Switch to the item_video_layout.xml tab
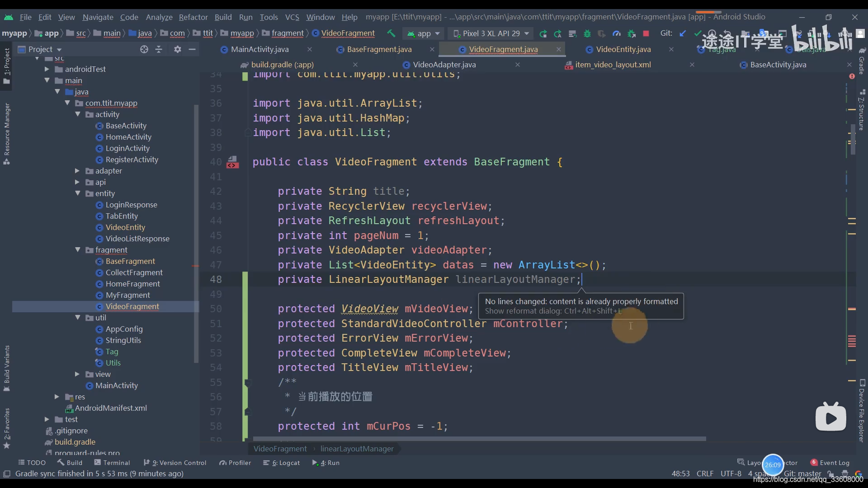 coord(613,65)
